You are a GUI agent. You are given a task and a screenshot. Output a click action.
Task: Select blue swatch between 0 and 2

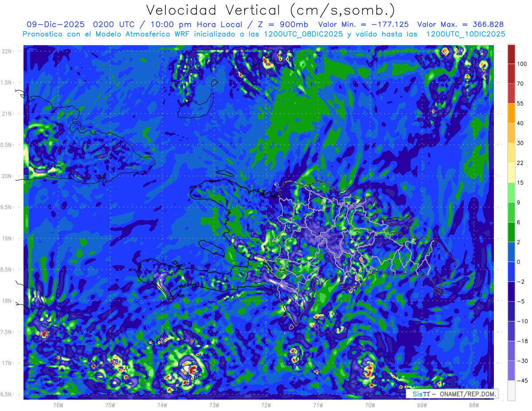coord(511,252)
